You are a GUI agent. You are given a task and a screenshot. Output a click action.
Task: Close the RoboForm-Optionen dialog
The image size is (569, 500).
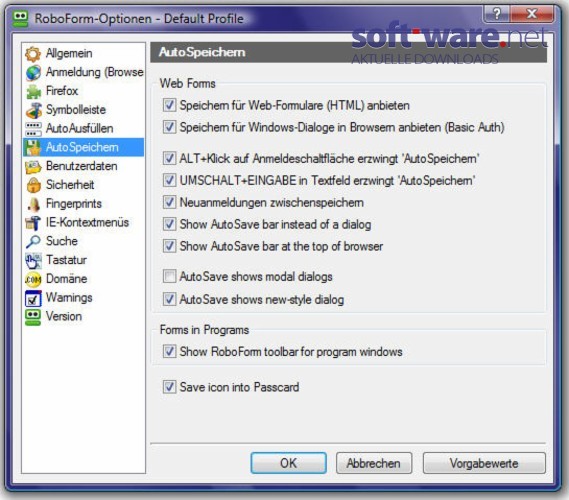[532, 14]
